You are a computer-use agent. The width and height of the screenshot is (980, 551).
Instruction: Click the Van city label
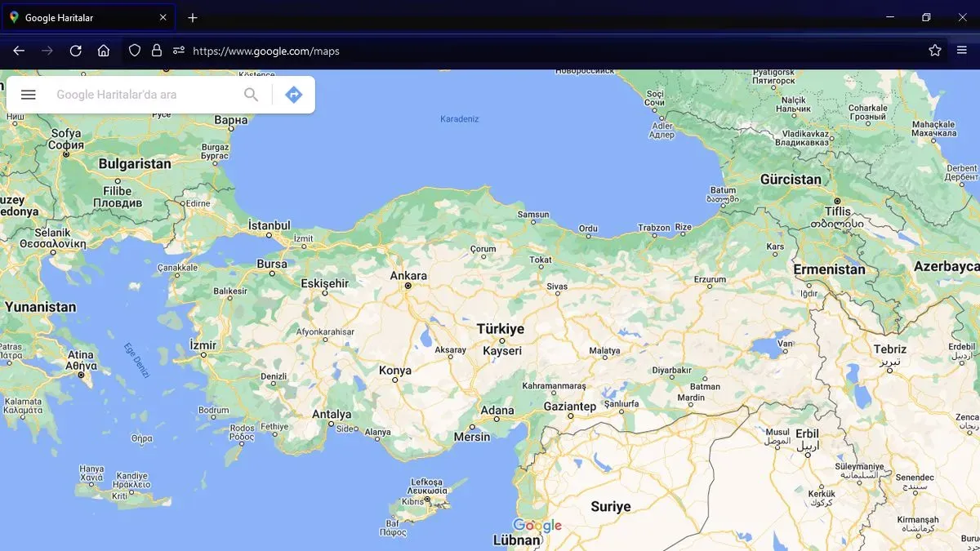(x=786, y=344)
